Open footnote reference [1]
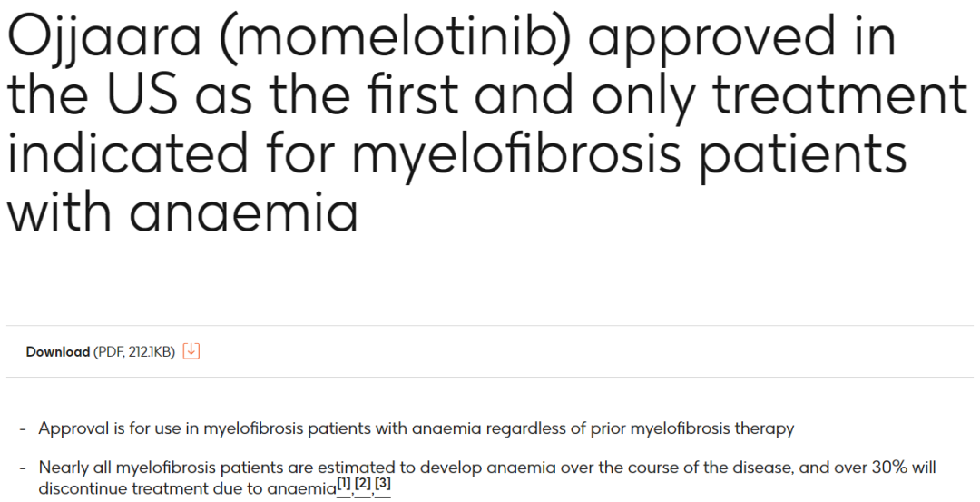The image size is (980, 502). tap(344, 485)
